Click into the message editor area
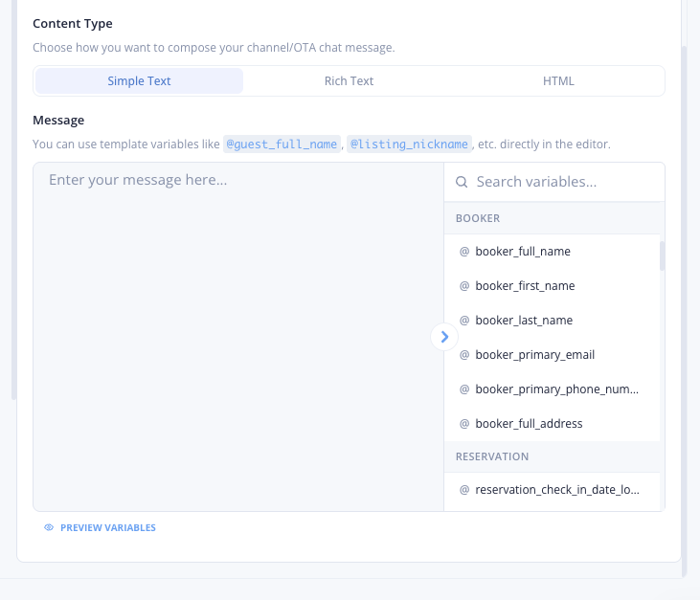The width and height of the screenshot is (700, 600). (238, 337)
